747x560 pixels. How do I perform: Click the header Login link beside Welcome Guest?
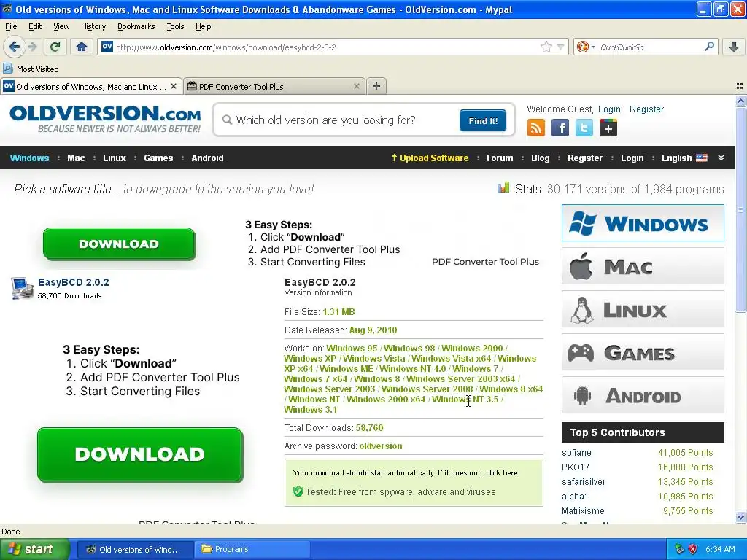(x=609, y=109)
